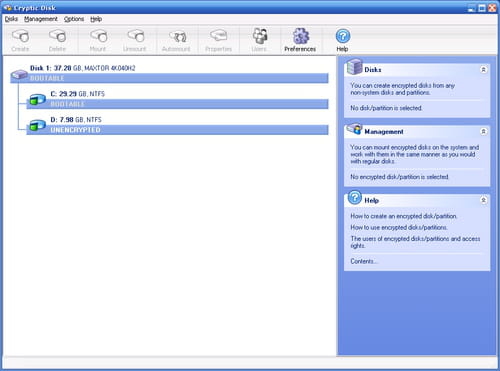Click the BOOTABLE status bar of C:
Screen dimensions: 500x371
pyautogui.click(x=177, y=104)
